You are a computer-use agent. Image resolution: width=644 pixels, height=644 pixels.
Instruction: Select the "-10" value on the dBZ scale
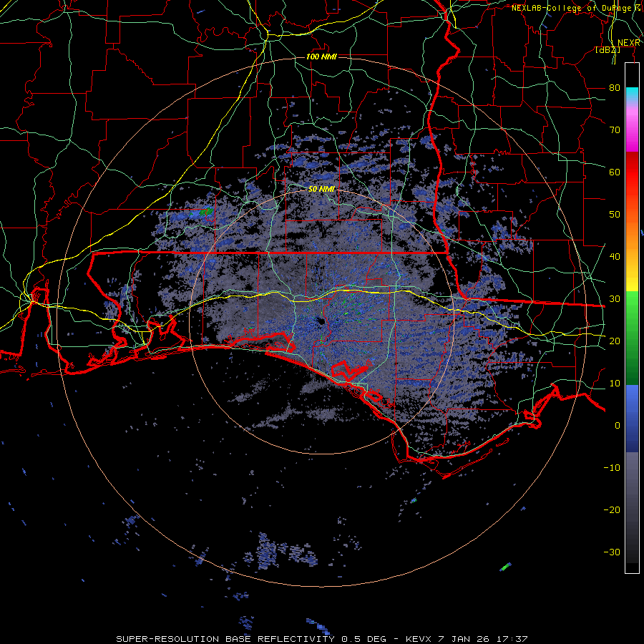click(612, 467)
